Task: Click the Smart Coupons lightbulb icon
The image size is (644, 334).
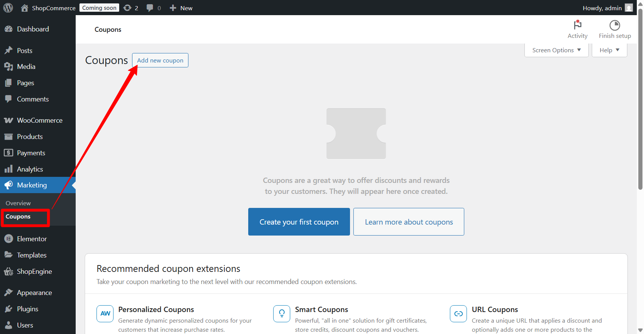Action: pos(282,314)
